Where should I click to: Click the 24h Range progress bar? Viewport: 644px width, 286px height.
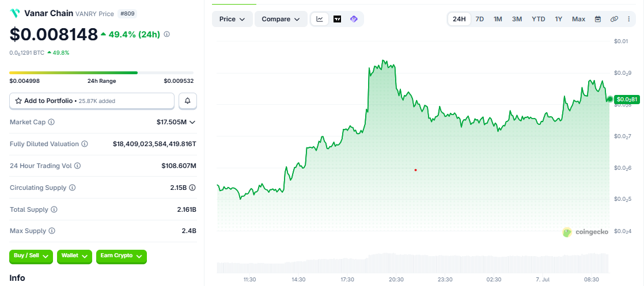(x=101, y=73)
